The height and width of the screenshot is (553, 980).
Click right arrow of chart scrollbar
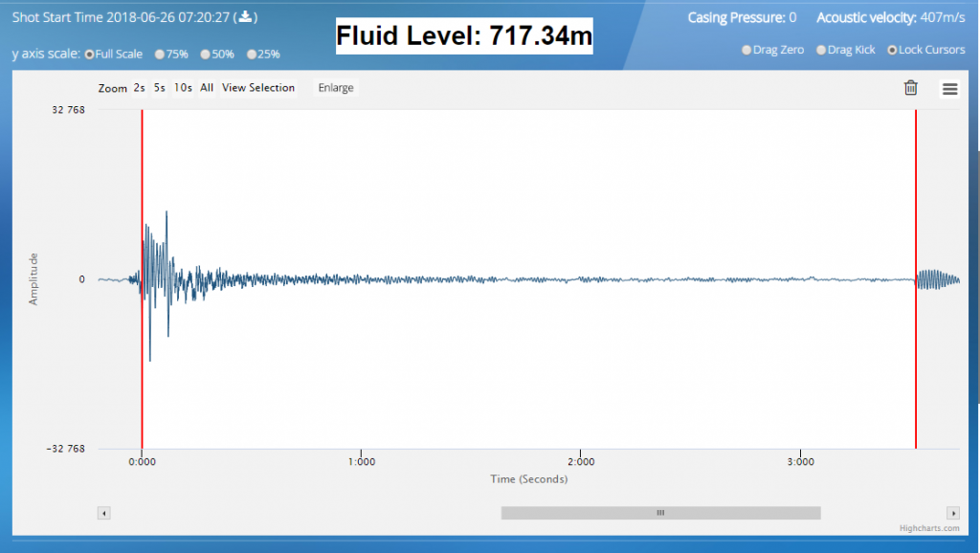point(953,513)
